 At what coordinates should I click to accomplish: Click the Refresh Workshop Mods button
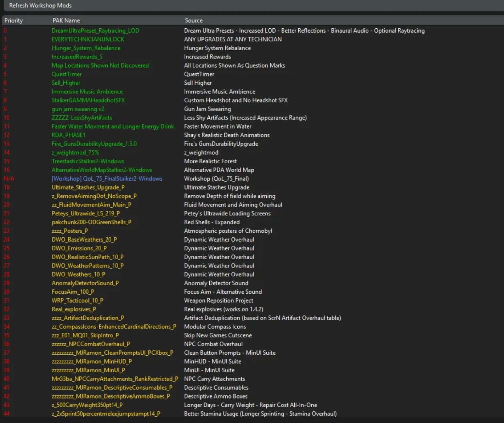click(x=40, y=6)
